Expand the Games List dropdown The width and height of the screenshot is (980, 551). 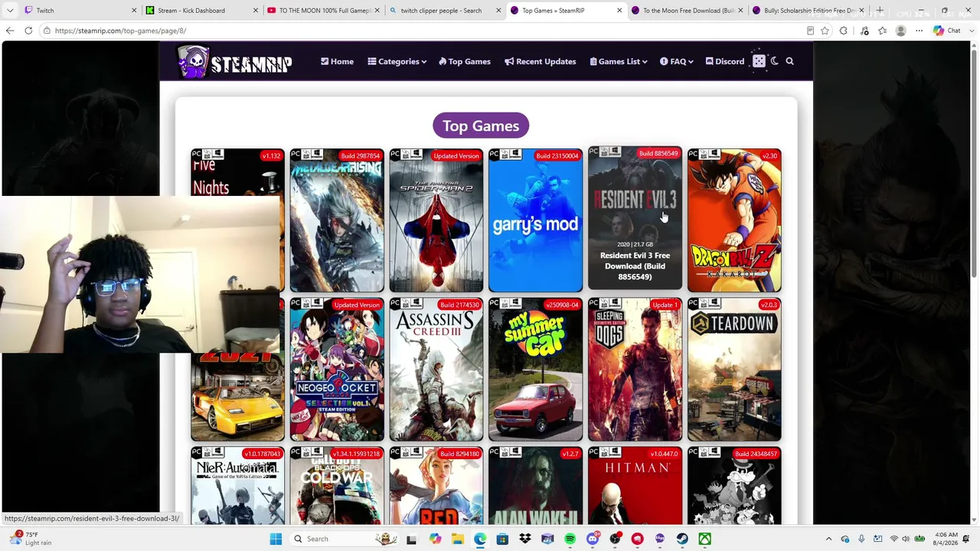click(x=619, y=61)
